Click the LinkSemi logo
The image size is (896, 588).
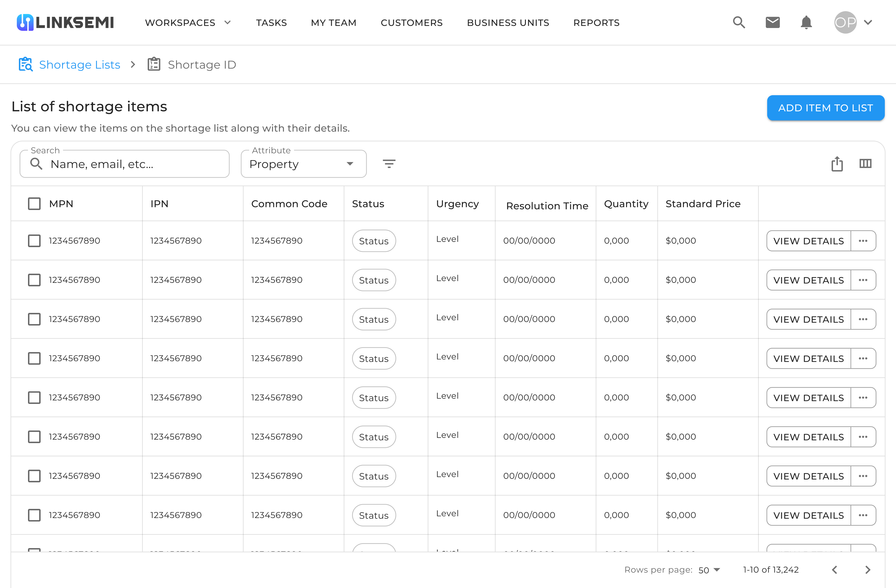tap(65, 23)
